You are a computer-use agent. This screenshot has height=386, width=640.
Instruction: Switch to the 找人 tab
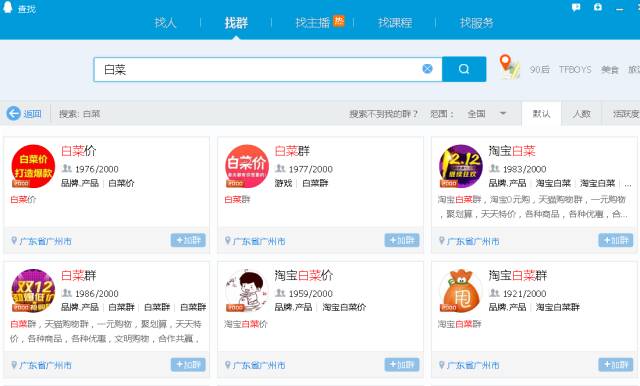coord(165,22)
